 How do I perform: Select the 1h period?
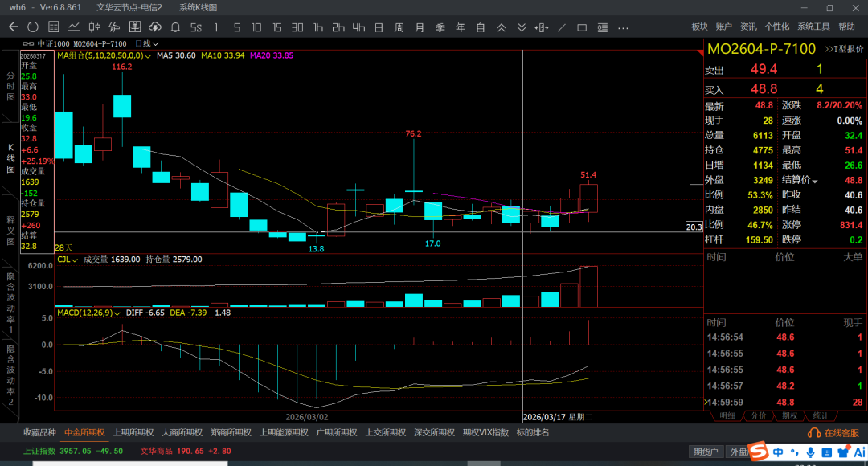317,27
